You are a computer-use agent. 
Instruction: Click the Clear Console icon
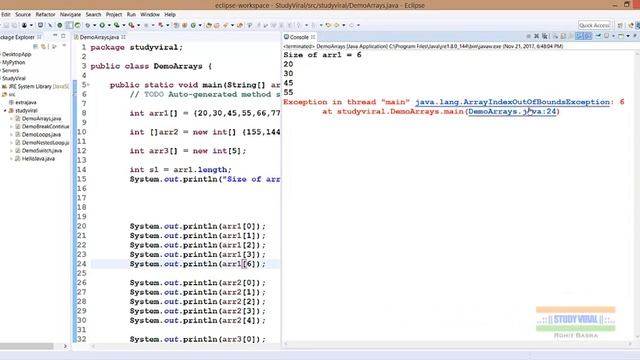[556, 36]
